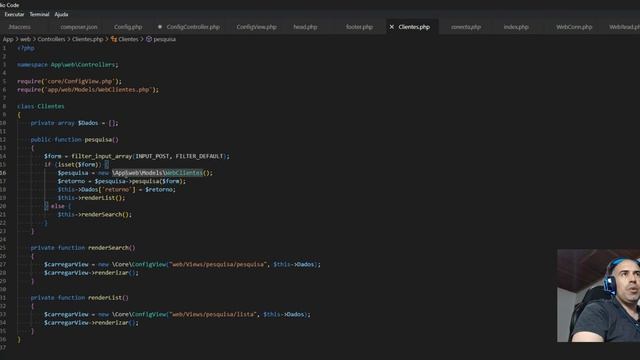Switch to the footer.php tab
The width and height of the screenshot is (640, 360).
(x=359, y=27)
